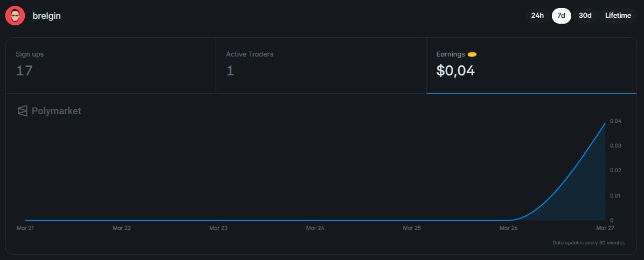Select the 30d time range
Image resolution: width=644 pixels, height=260 pixels.
click(x=585, y=16)
